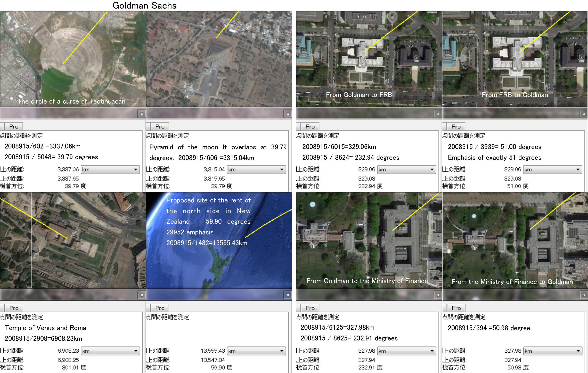Close dialog under New Zealand globe view
This screenshot has height=373, width=588.
(x=288, y=295)
